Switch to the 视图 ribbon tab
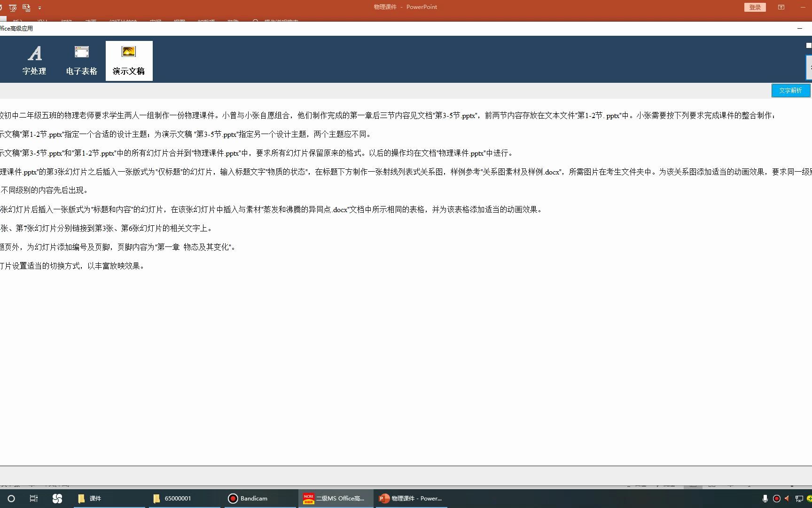812x508 pixels. (x=179, y=22)
